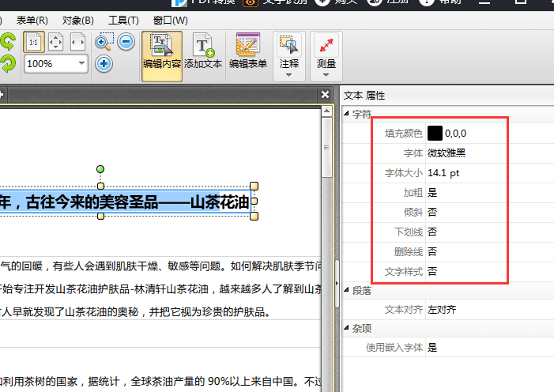The height and width of the screenshot is (392, 554).
Task: Click the lower green rotate arrow icon
Action: pos(7,64)
